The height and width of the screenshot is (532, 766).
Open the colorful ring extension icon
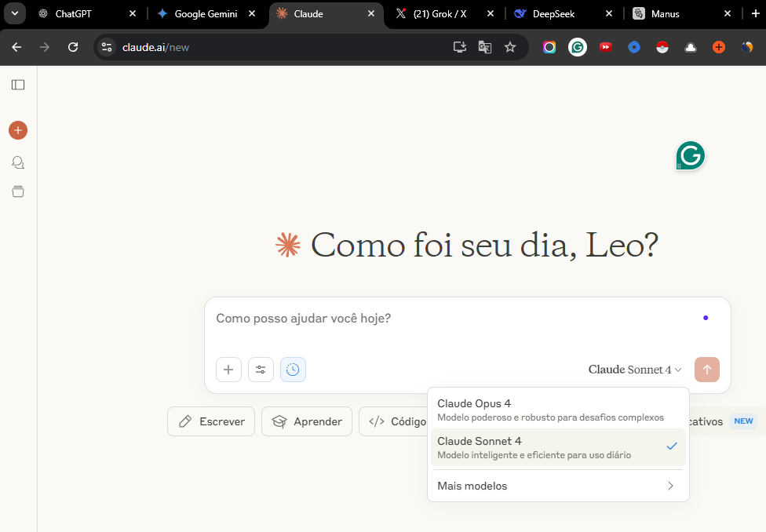point(549,47)
